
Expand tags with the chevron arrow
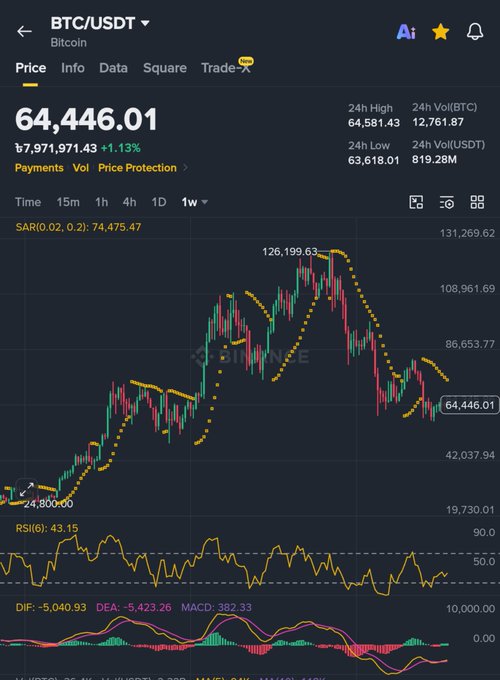click(186, 167)
